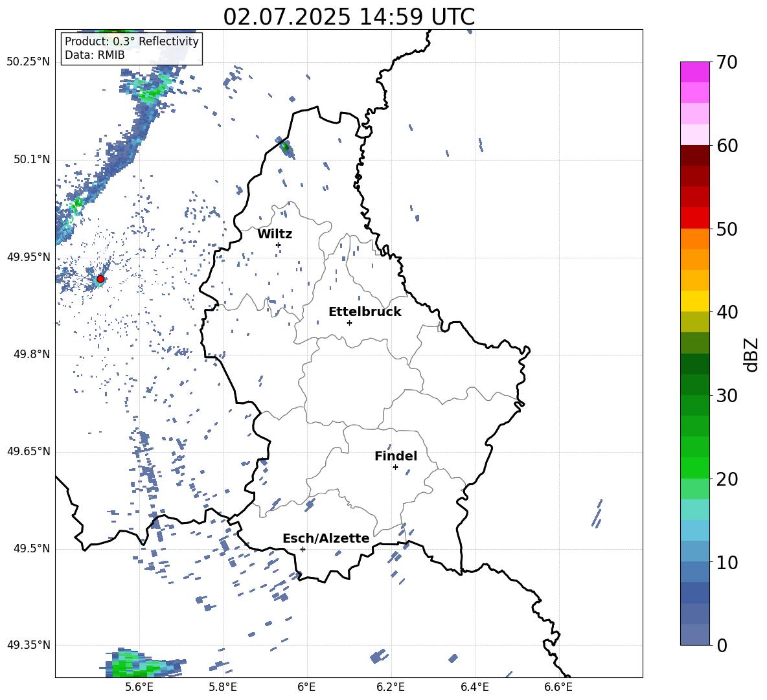Click the magenta colorbar segment at top

694,72
